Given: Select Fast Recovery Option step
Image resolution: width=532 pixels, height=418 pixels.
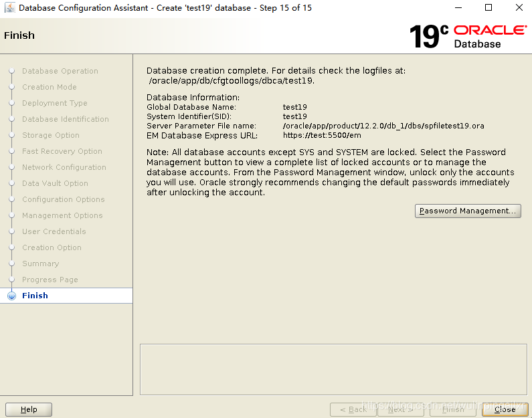Looking at the screenshot, I should pos(62,151).
